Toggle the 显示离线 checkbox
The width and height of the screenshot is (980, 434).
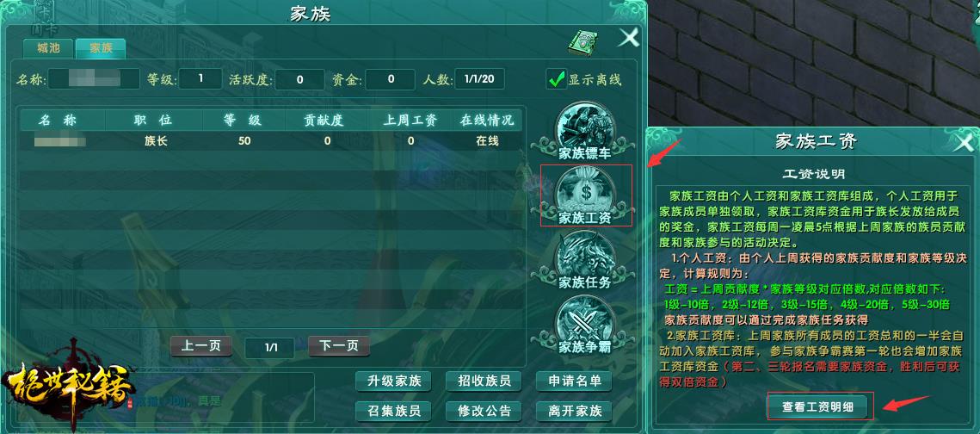tap(556, 79)
